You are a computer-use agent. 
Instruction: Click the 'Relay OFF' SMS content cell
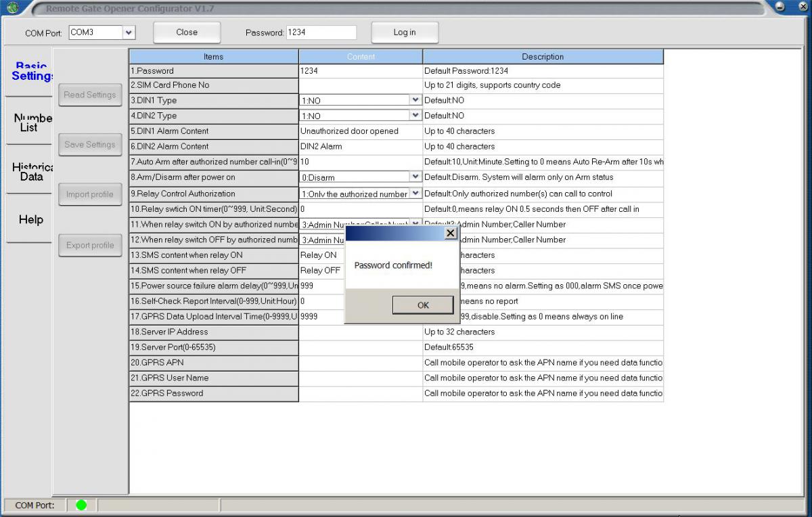tap(322, 271)
